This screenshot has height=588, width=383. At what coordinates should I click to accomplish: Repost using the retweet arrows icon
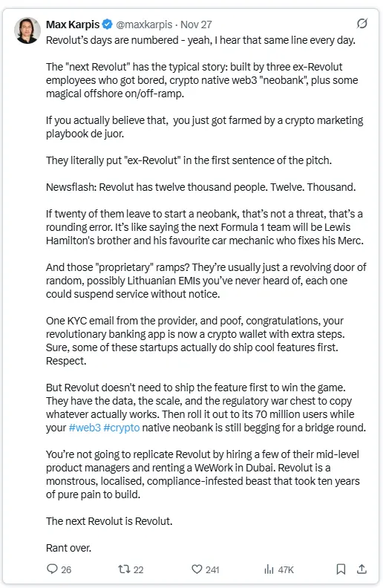(x=124, y=569)
